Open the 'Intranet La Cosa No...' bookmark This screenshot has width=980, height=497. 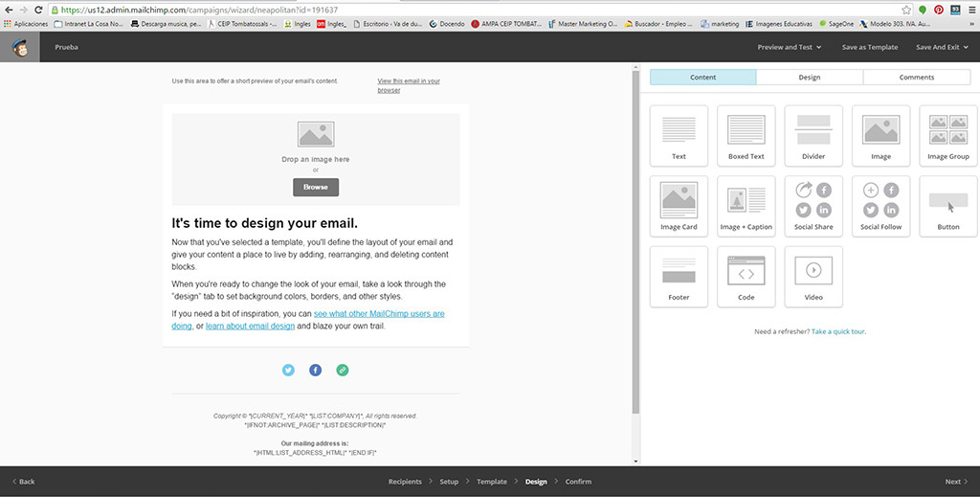pos(89,24)
